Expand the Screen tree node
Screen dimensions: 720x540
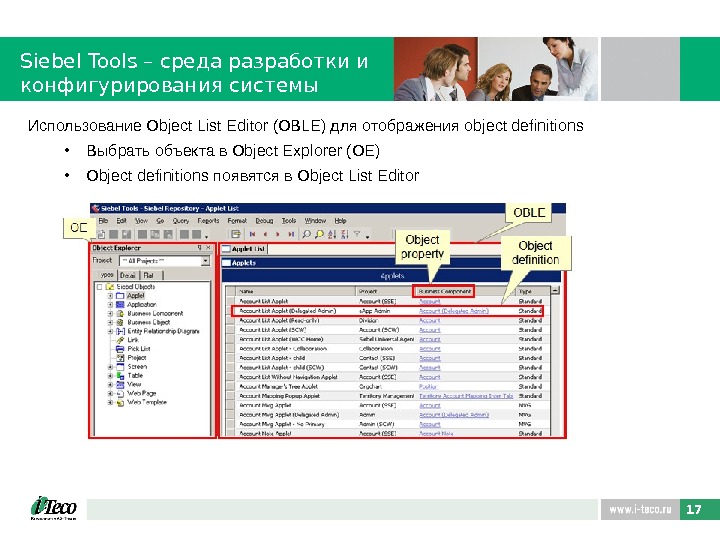[x=110, y=367]
